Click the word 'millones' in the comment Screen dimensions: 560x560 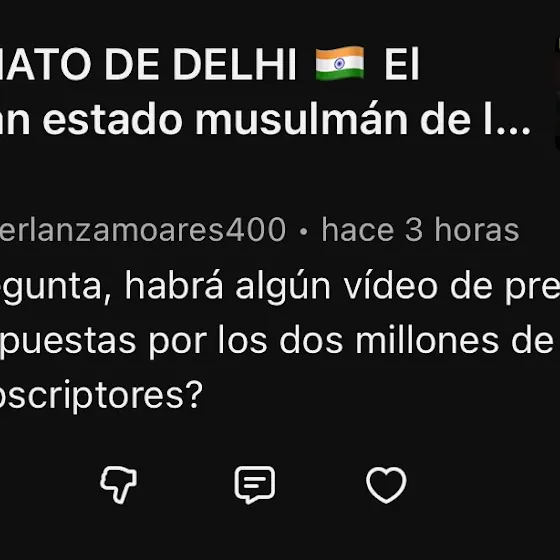coord(427,339)
